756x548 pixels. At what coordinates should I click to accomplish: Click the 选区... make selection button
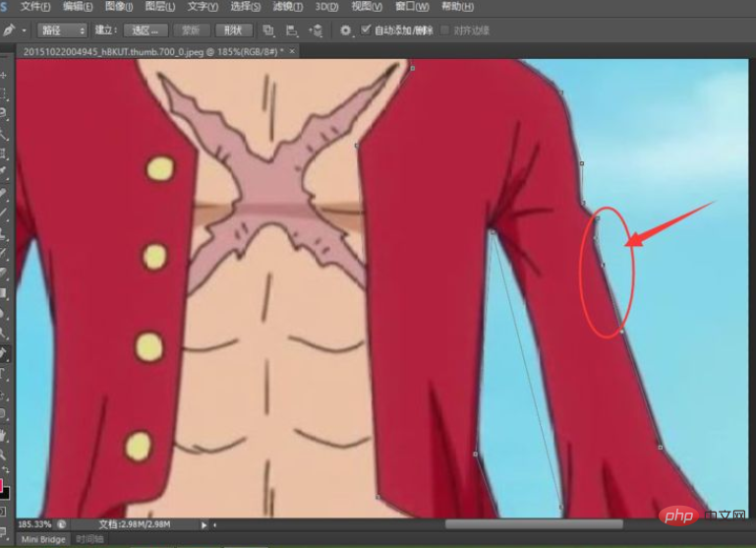click(145, 30)
